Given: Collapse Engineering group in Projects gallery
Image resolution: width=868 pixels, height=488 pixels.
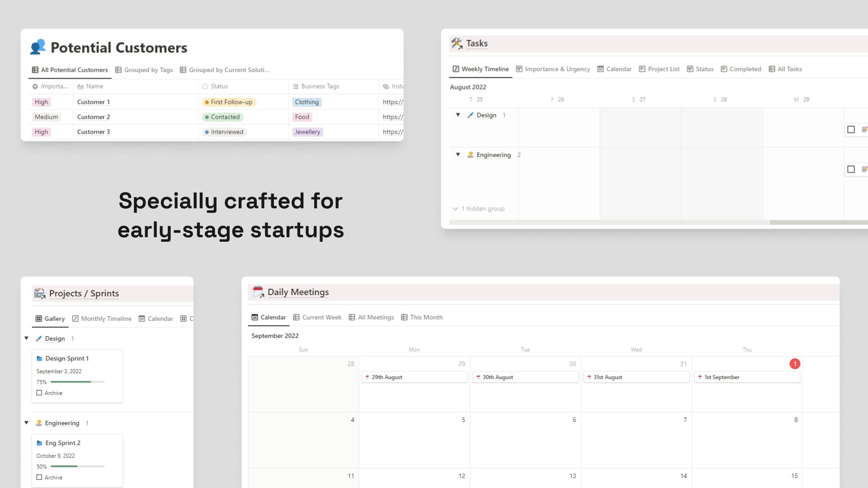Looking at the screenshot, I should (x=26, y=422).
